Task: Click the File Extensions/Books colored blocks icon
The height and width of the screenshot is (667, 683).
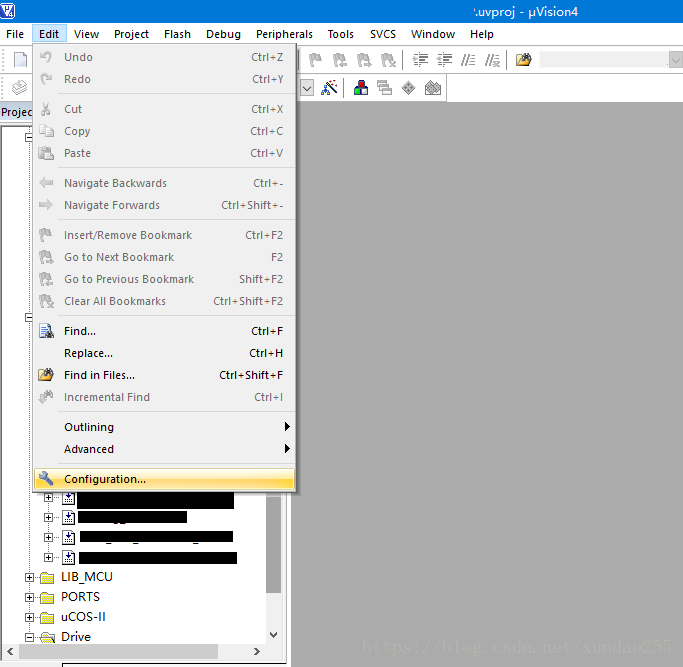Action: [361, 88]
